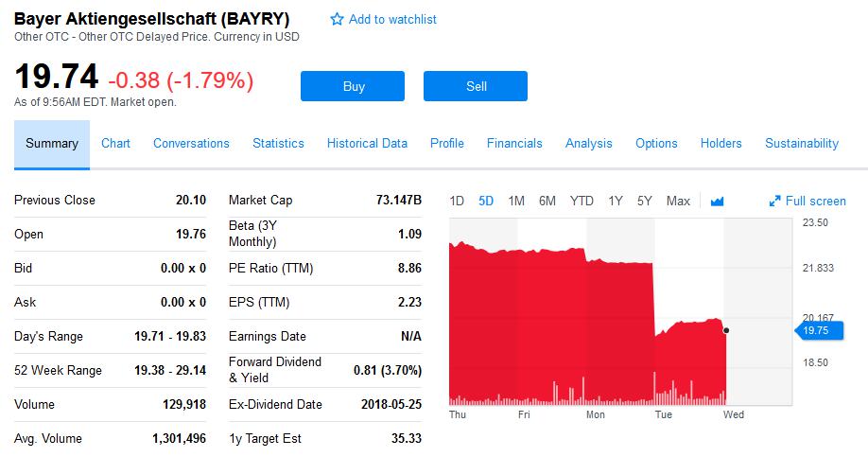Select the 1M chart range
This screenshot has height=457, width=868.
[516, 201]
